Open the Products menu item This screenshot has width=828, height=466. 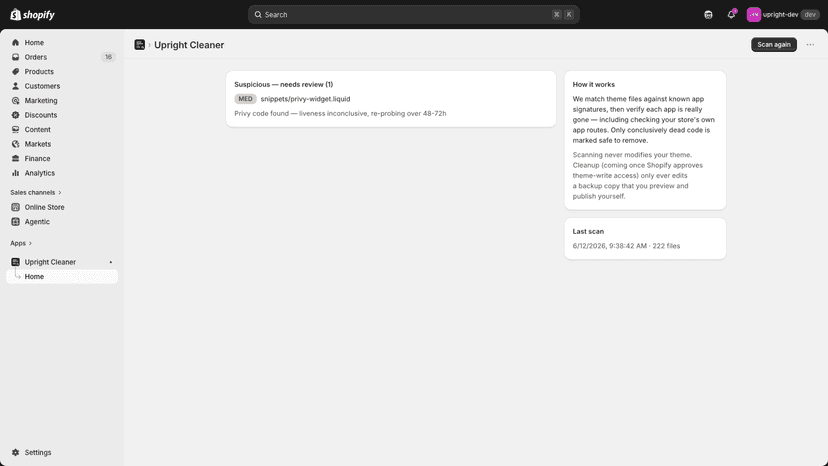tap(62, 71)
